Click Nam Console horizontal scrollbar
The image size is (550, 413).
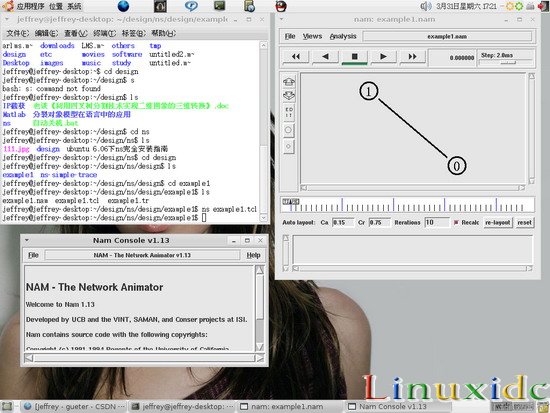coord(144,358)
